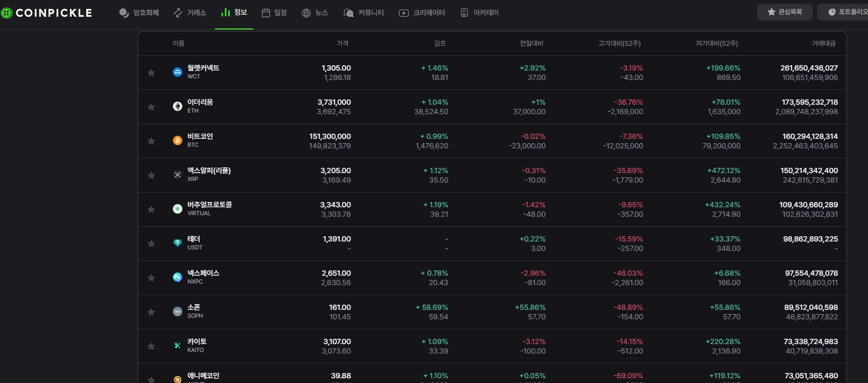The width and height of the screenshot is (868, 383).
Task: Toggle favorite star for 월렛커넥트 WCT
Action: point(151,73)
